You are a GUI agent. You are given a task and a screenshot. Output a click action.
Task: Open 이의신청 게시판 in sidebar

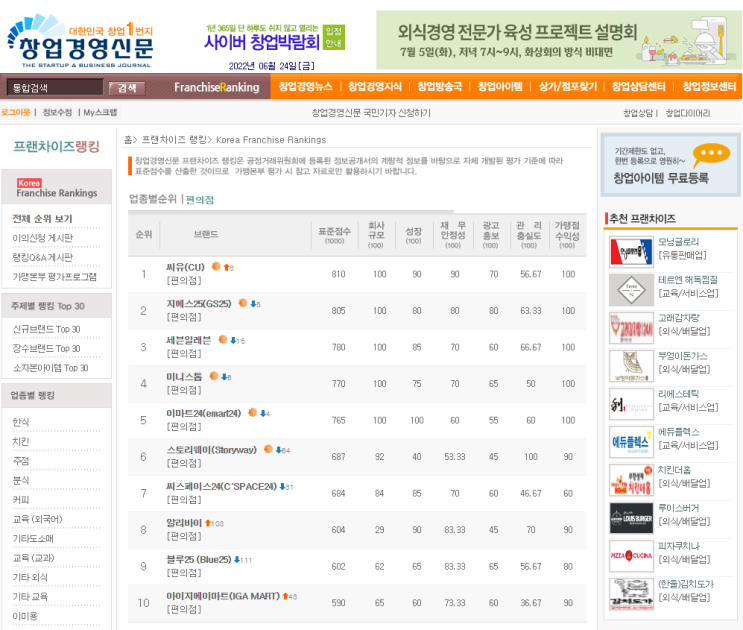point(43,238)
